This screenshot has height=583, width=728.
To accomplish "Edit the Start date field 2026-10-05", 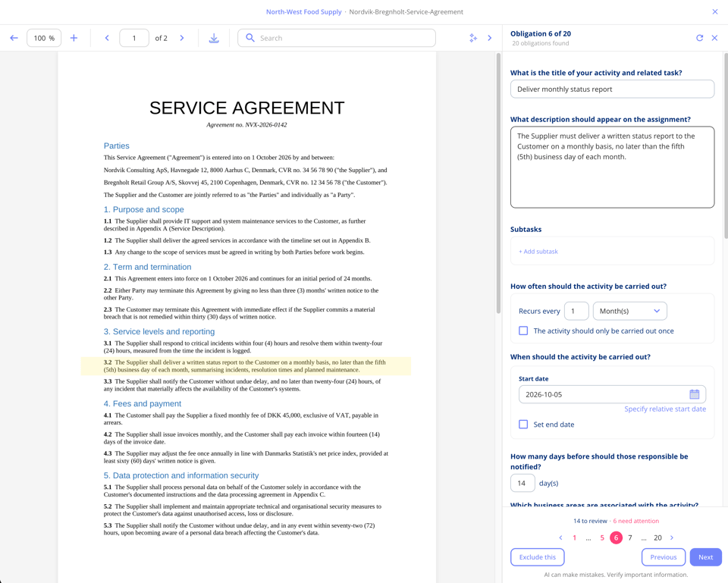I will (x=613, y=394).
